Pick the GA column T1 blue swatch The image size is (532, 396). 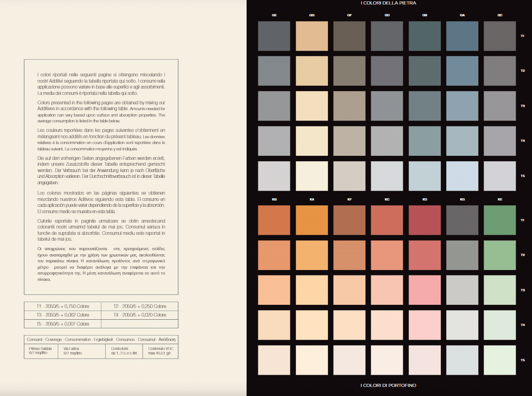pos(462,36)
